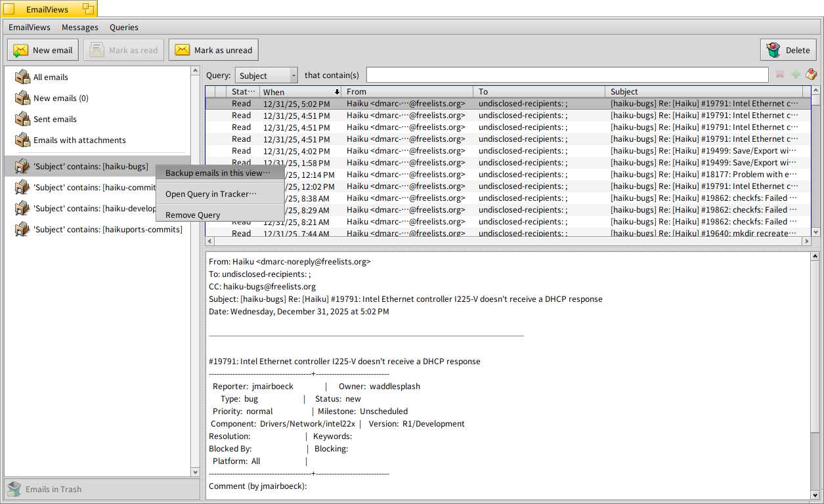Click the Mark as unread envelope icon
The image size is (824, 504).
click(183, 51)
